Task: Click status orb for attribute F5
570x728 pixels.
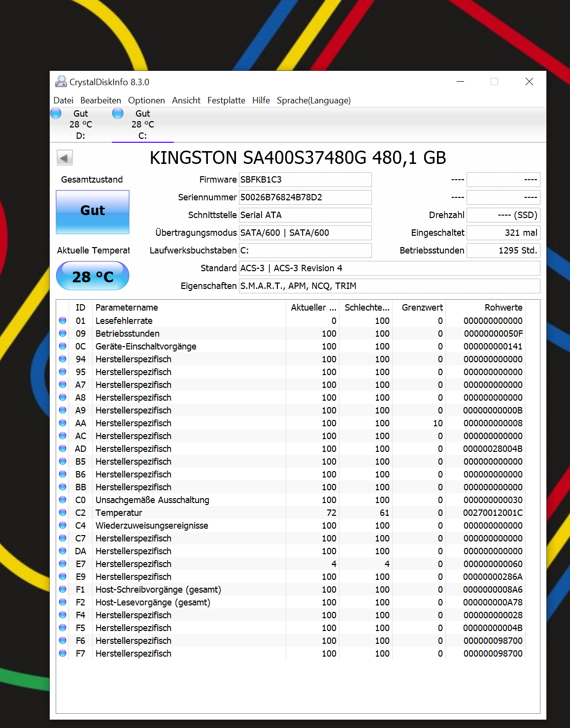Action: click(x=63, y=628)
